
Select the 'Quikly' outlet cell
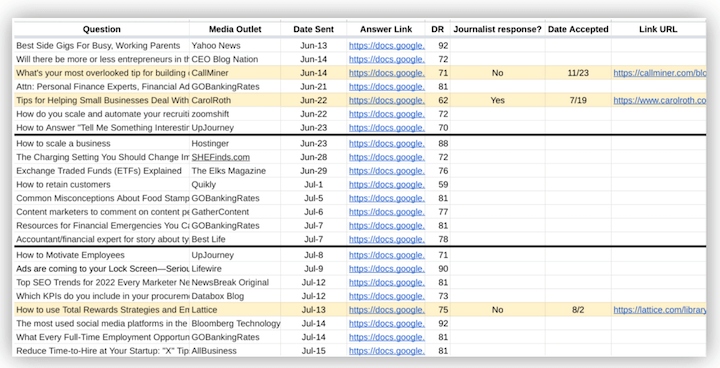[235, 184]
